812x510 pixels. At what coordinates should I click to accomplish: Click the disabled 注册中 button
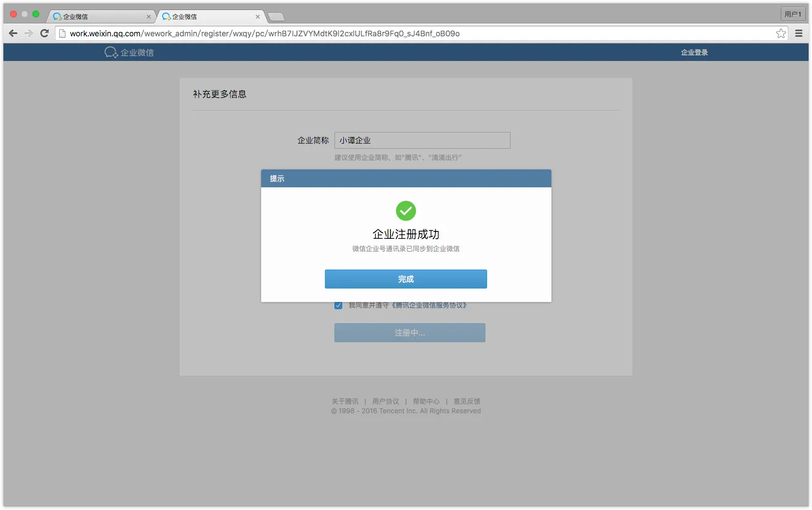pos(409,333)
